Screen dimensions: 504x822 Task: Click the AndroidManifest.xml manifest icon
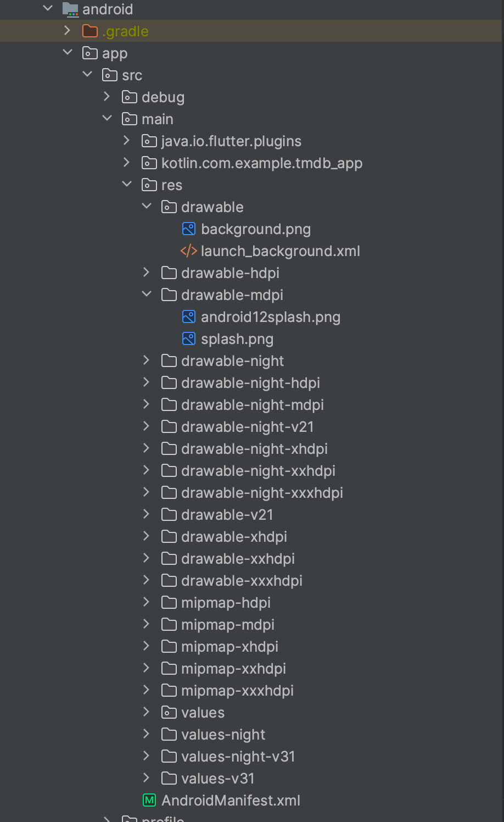(149, 800)
